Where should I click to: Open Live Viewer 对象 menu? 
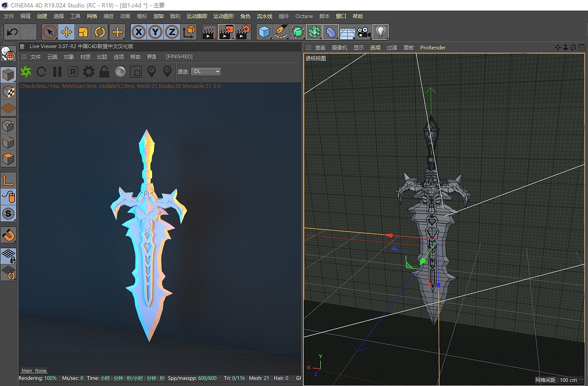point(69,57)
